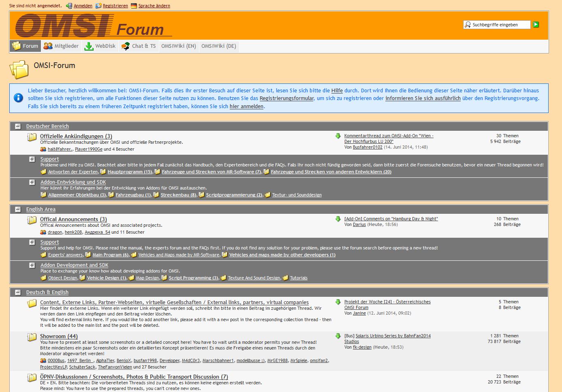Click green arrow next to Solaris Urbino post
This screenshot has height=392, width=562.
(338, 336)
